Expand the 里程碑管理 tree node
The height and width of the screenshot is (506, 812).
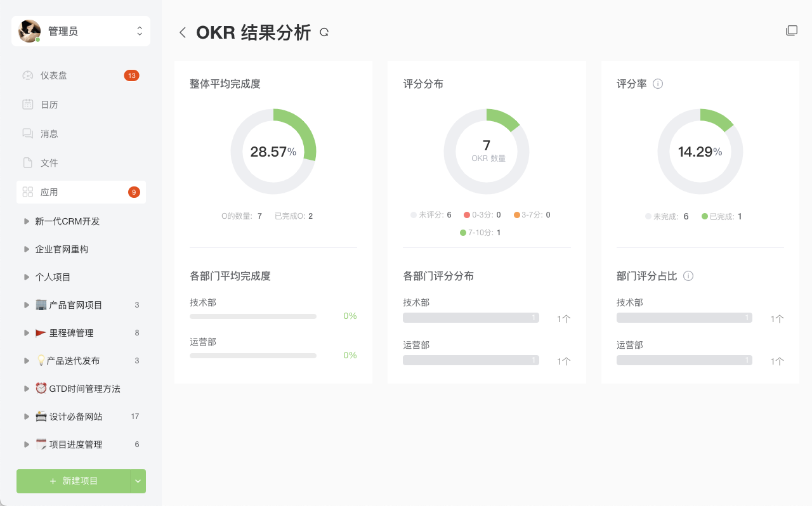(27, 333)
